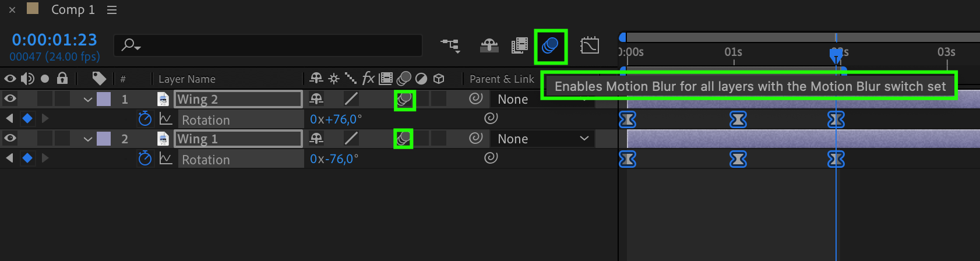Open the graph icon beside Wing 1 Rotation
980x261 pixels.
point(166,158)
